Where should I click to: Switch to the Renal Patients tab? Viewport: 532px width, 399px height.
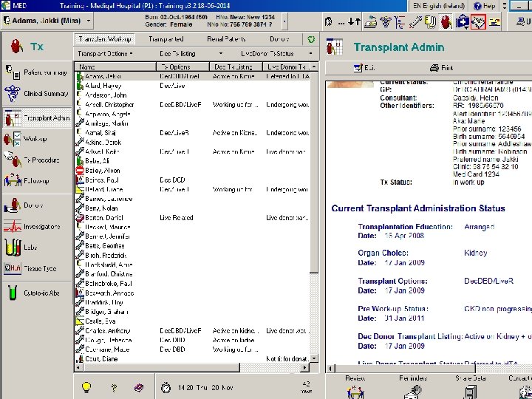pos(225,38)
